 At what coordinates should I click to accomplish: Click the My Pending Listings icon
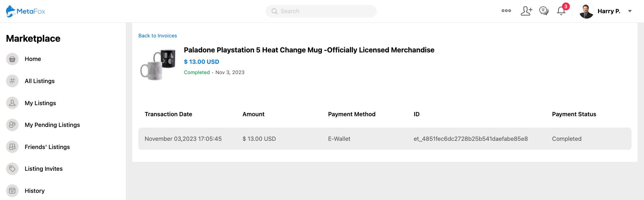12,125
